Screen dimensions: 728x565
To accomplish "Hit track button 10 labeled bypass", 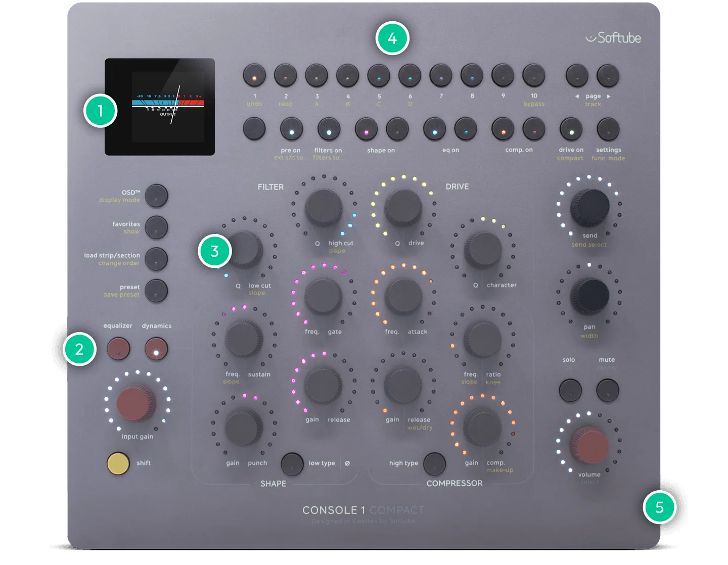I will (x=534, y=76).
